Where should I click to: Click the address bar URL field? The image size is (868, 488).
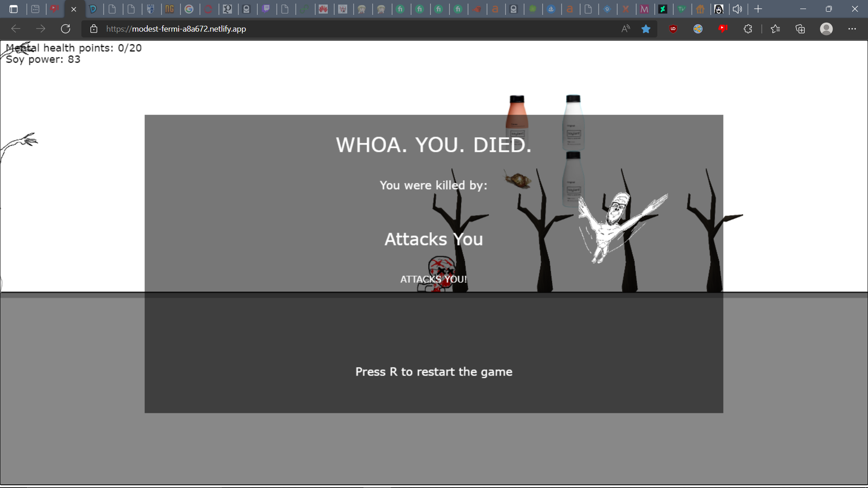point(316,29)
